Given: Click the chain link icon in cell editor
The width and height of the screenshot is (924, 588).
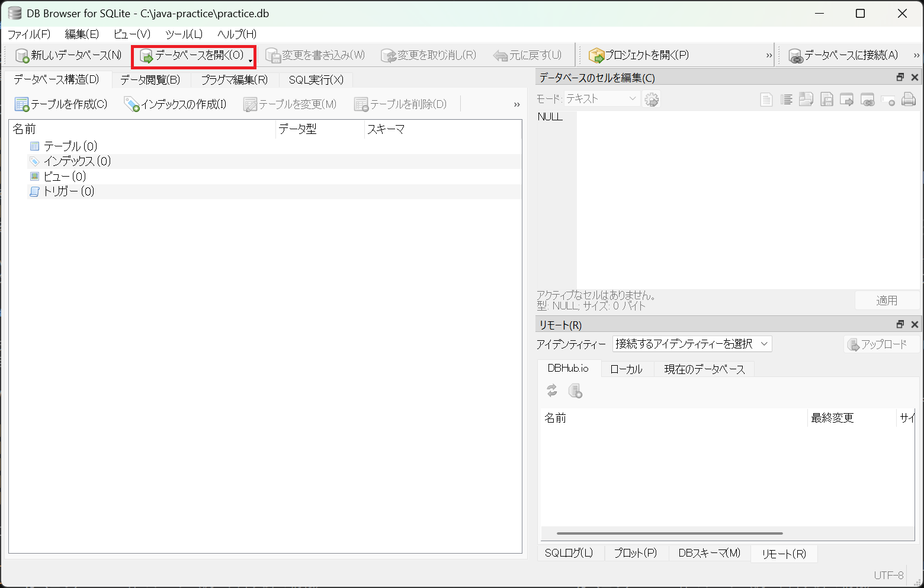Looking at the screenshot, I should (x=868, y=100).
